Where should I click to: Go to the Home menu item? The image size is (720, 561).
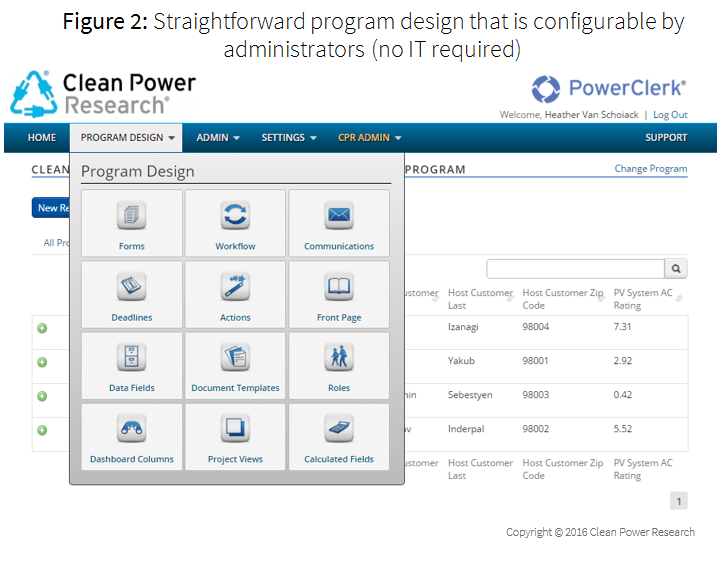pyautogui.click(x=42, y=138)
